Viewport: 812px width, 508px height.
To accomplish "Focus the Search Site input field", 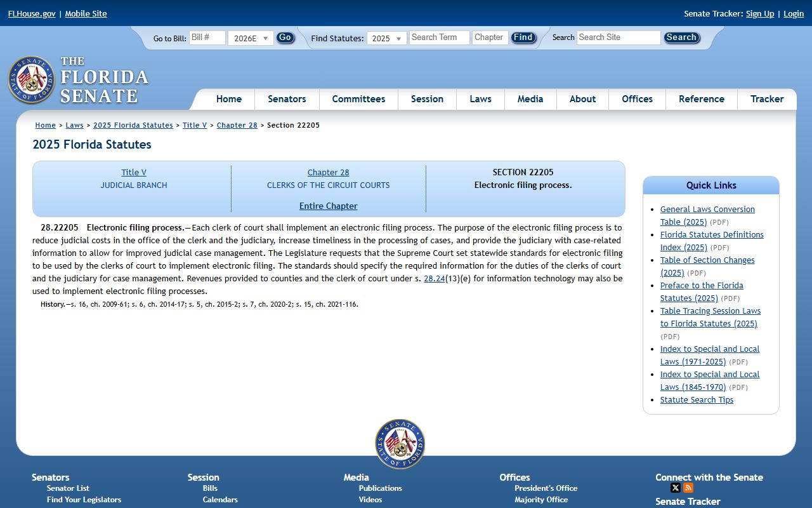I will click(619, 37).
